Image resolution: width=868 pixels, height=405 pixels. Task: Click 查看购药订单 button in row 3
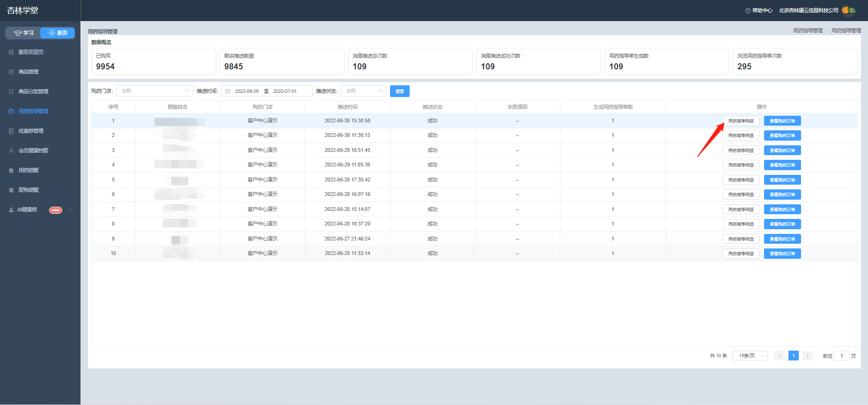pyautogui.click(x=782, y=150)
